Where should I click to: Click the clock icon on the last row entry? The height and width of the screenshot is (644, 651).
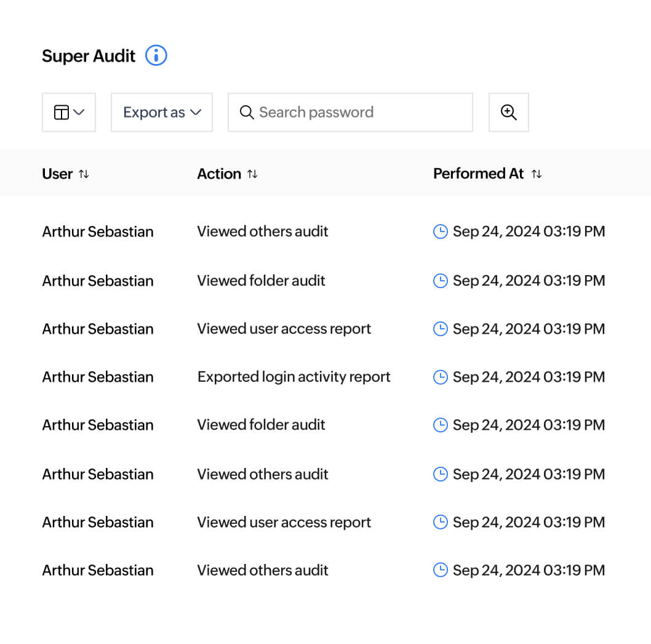(x=440, y=570)
